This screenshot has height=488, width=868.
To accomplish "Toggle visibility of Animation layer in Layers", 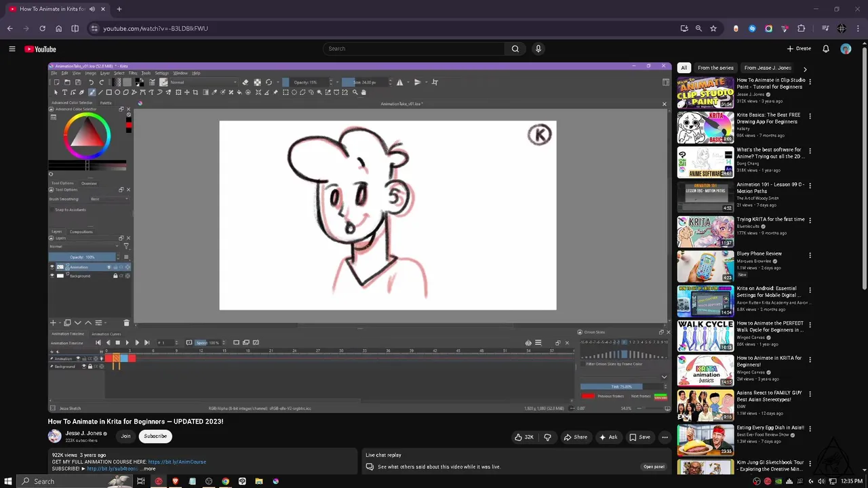I will tap(52, 267).
